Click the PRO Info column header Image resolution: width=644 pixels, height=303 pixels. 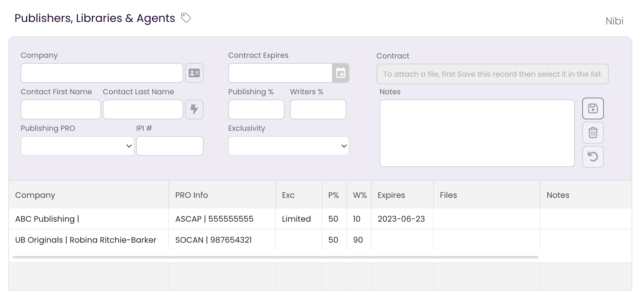tap(222, 195)
